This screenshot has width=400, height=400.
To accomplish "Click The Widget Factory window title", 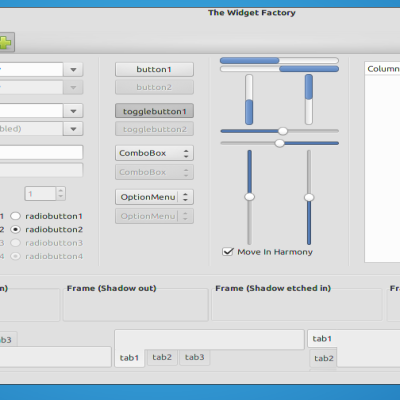I will 252,13.
